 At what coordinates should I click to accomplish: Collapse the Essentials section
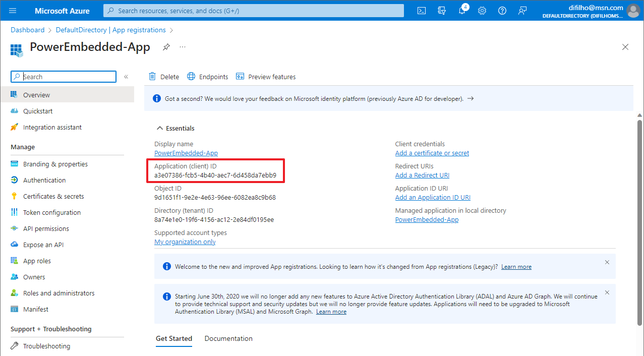pyautogui.click(x=160, y=128)
